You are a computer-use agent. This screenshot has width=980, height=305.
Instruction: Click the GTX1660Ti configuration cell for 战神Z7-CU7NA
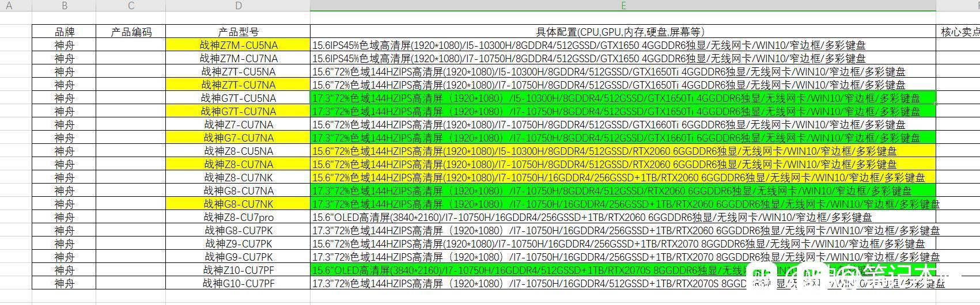[623, 124]
